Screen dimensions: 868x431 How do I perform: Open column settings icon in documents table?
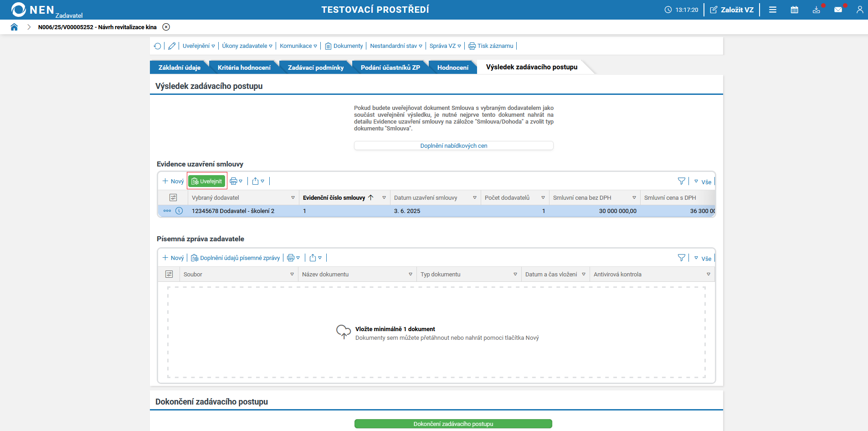[x=169, y=274]
